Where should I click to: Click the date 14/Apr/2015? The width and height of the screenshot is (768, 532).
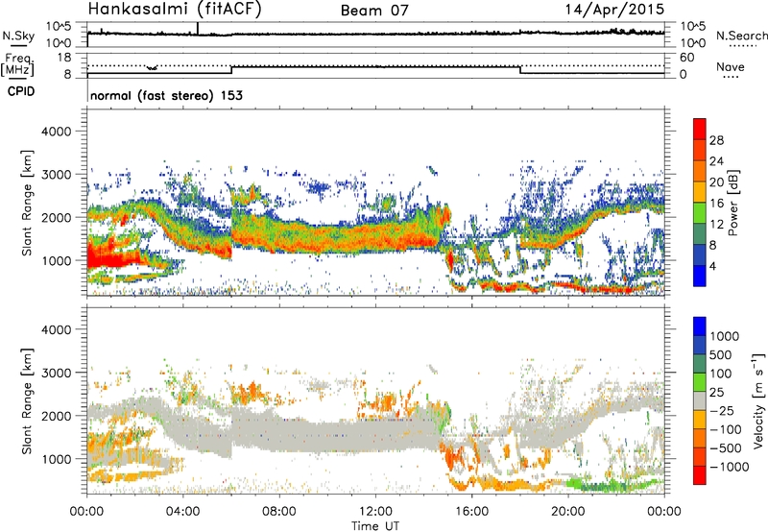tap(614, 10)
